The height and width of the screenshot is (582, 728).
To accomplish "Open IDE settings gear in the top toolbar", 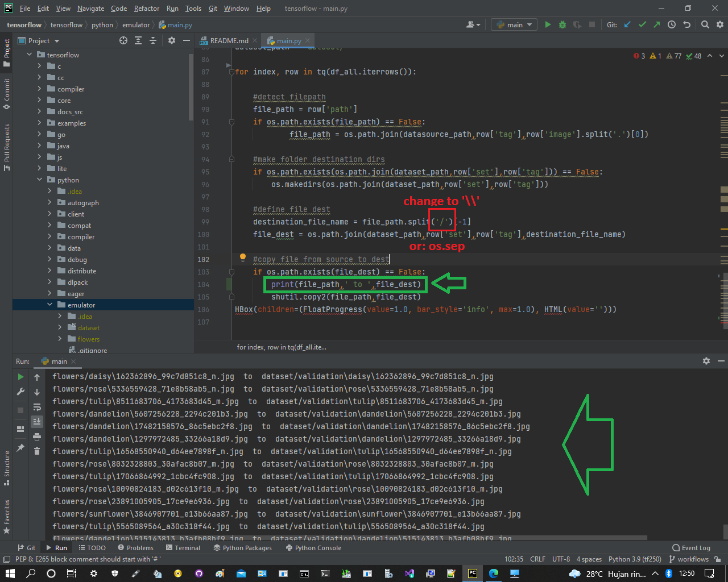I will [719, 24].
